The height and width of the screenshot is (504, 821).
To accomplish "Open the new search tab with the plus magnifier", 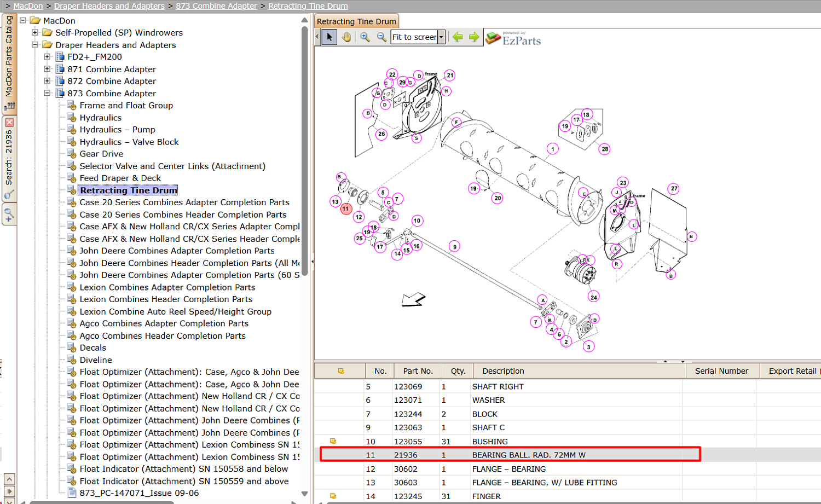I will click(9, 215).
